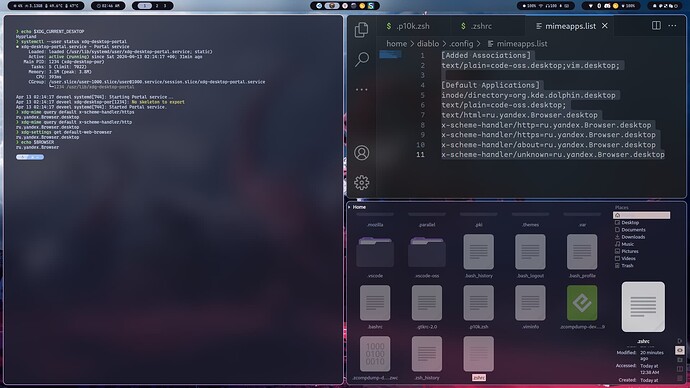This screenshot has height=388, width=690.
Task: Open Videos in Dolphin Places
Action: point(625,258)
